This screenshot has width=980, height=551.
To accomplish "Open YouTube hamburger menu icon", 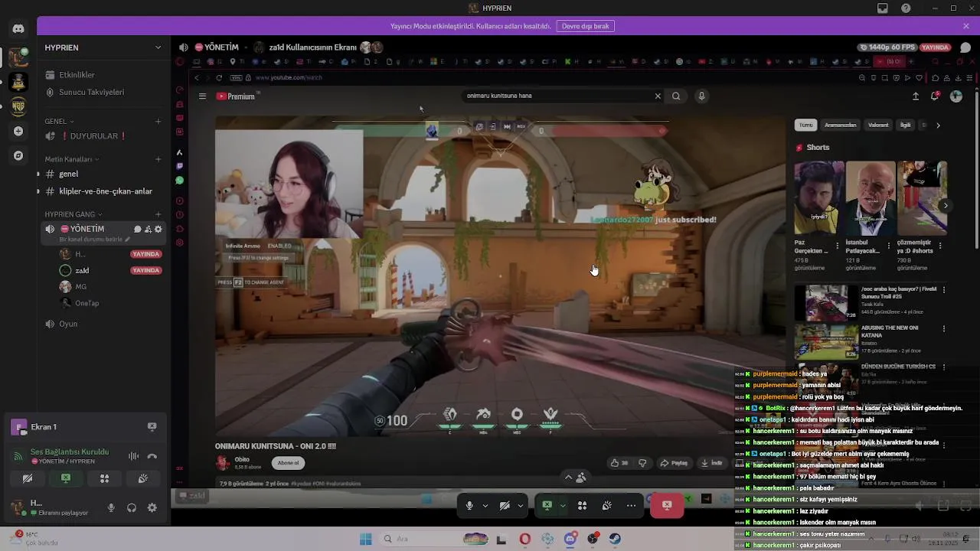I will point(202,96).
